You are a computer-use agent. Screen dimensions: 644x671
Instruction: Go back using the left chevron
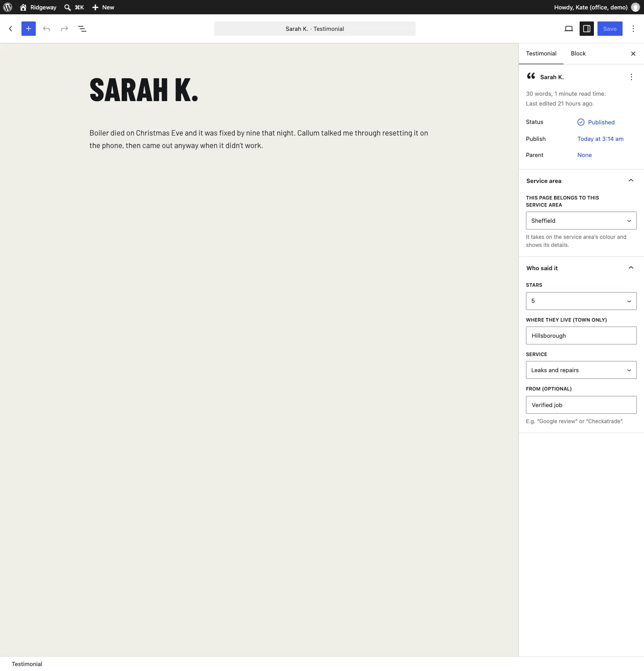coord(11,29)
